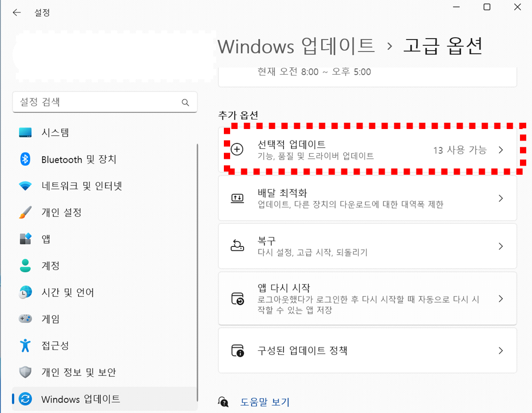Click the paintbrush icon for 개인 설정
This screenshot has width=532, height=413.
(26, 212)
